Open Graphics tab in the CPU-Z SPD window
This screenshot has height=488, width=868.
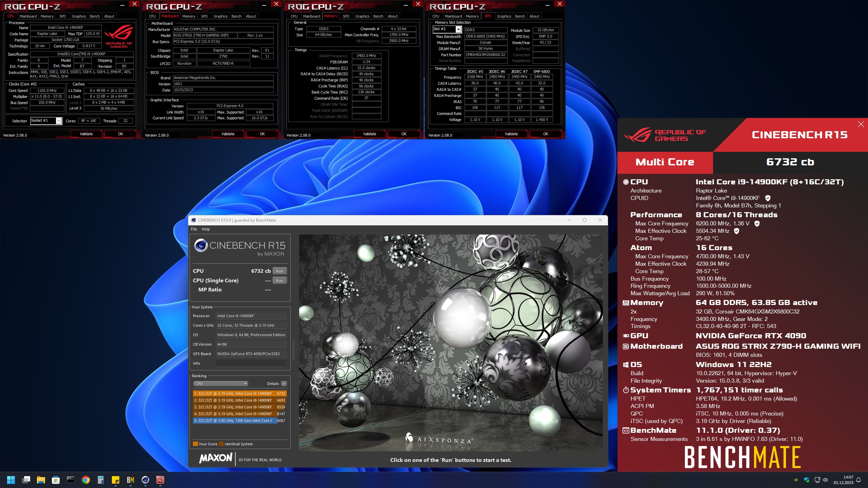coord(504,16)
